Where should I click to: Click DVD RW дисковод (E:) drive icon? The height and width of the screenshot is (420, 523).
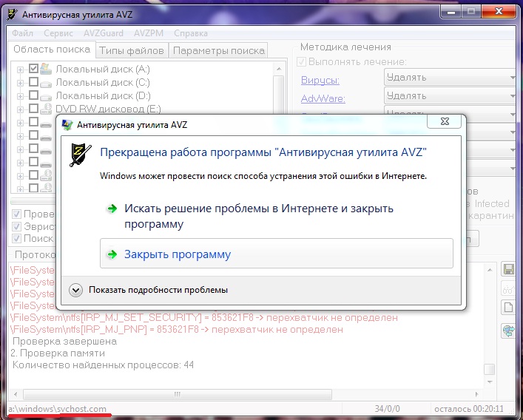(46, 109)
